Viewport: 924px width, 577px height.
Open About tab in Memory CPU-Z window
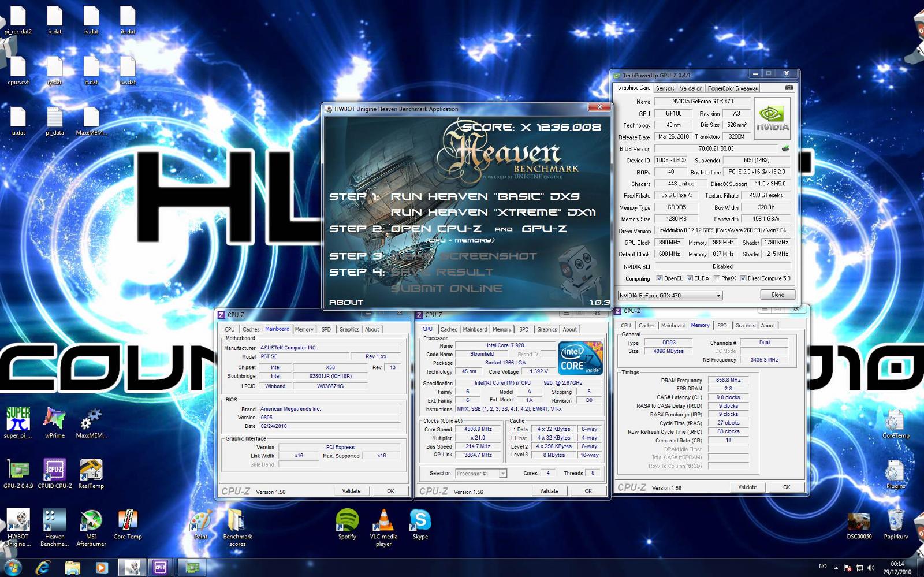[x=768, y=325]
